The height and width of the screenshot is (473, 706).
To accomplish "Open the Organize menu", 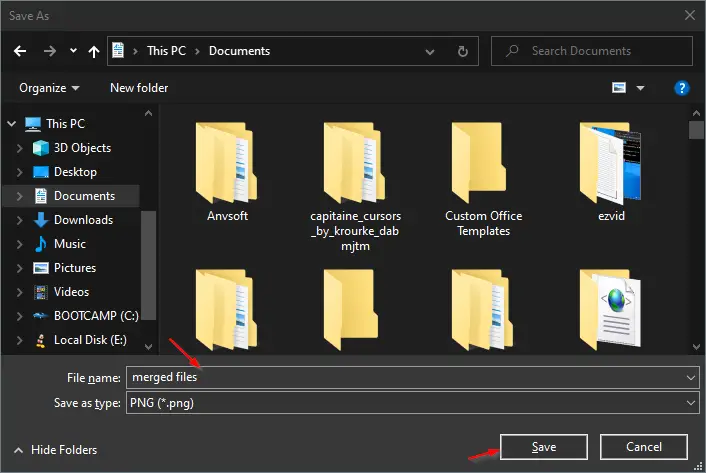I will 49,88.
